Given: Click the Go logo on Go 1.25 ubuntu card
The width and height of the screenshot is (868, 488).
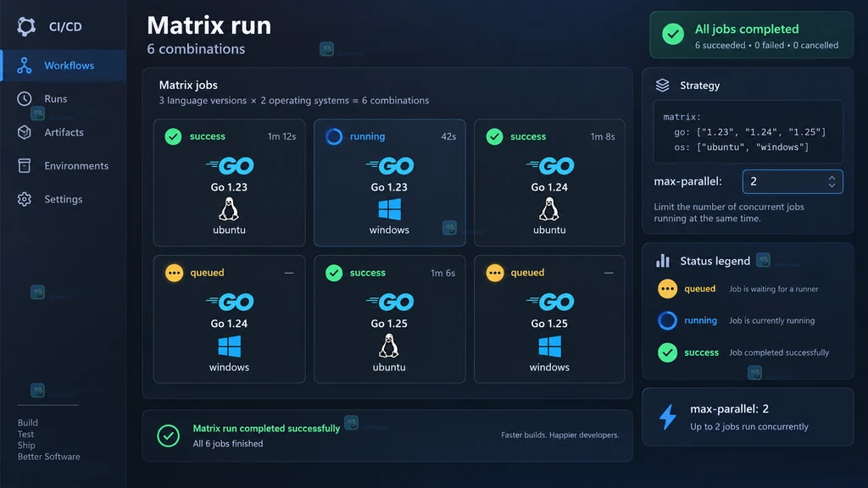Looking at the screenshot, I should [390, 302].
